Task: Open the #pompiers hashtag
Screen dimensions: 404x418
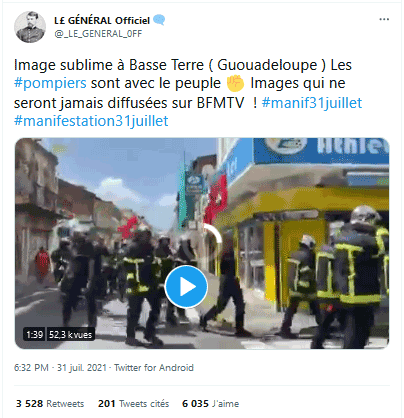Action: [x=50, y=83]
